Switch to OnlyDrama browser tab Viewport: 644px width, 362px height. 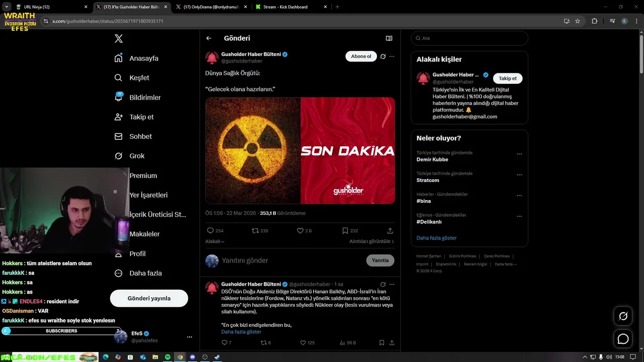pyautogui.click(x=211, y=7)
